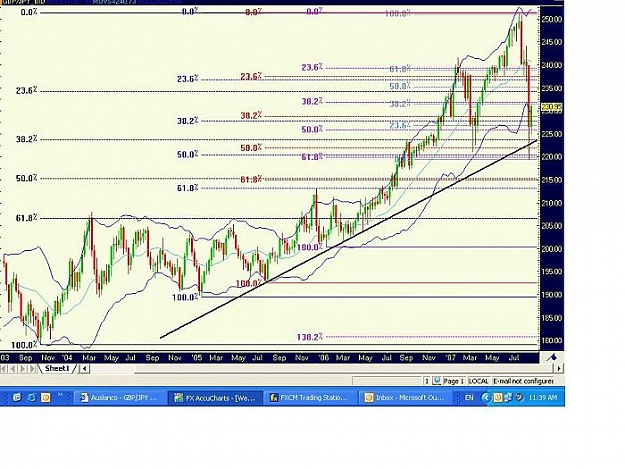625x469 pixels.
Task: Click the E-mail not configured status entry
Action: pos(523,381)
